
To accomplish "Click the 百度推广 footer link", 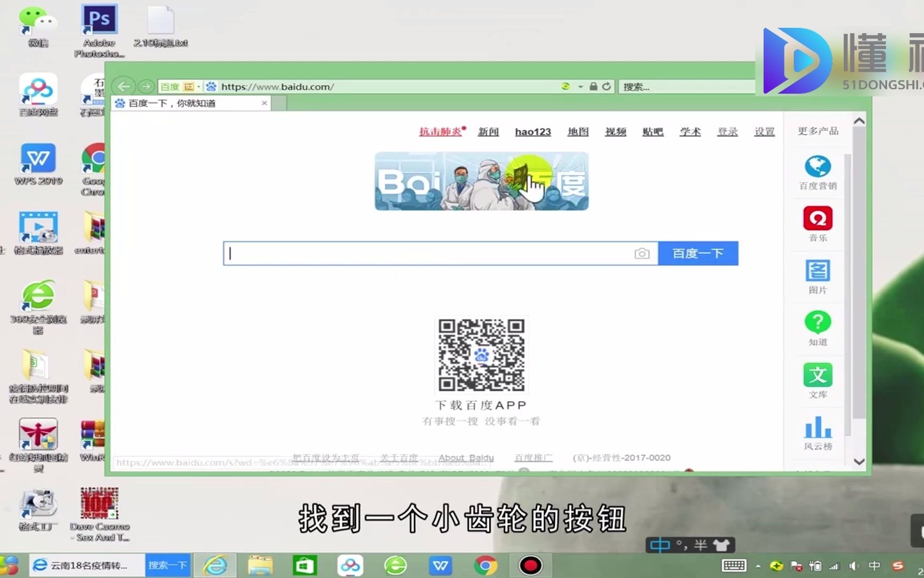I will coord(533,458).
